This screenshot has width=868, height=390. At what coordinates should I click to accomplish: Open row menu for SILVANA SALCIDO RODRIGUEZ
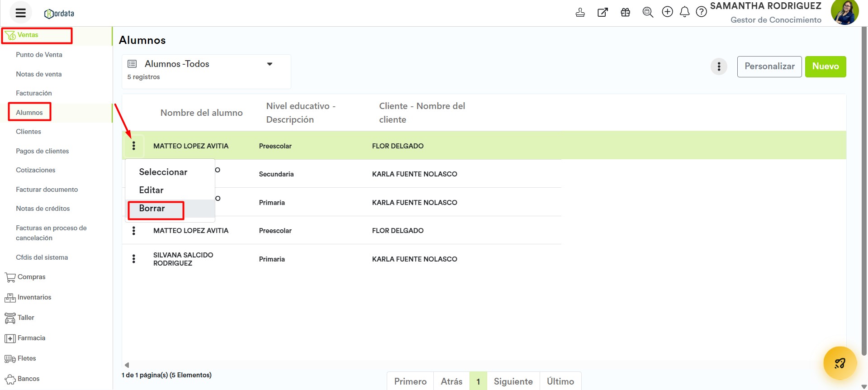tap(133, 259)
